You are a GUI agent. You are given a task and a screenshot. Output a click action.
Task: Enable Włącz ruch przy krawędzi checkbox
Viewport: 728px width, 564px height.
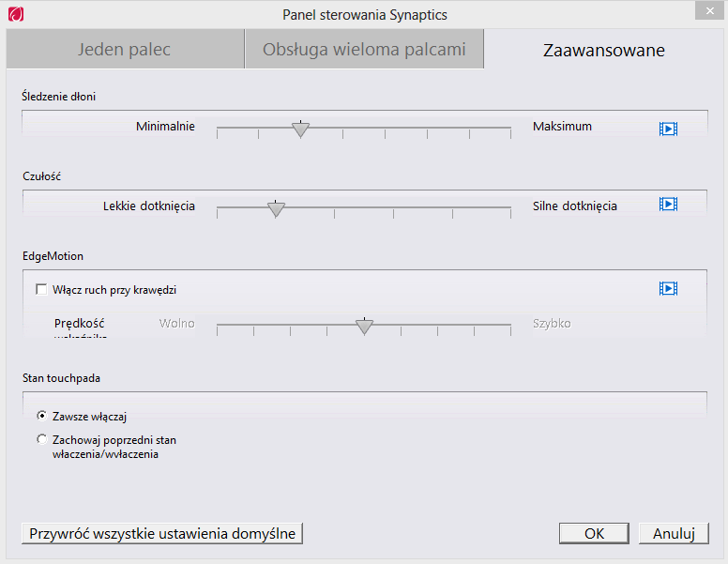tap(41, 290)
